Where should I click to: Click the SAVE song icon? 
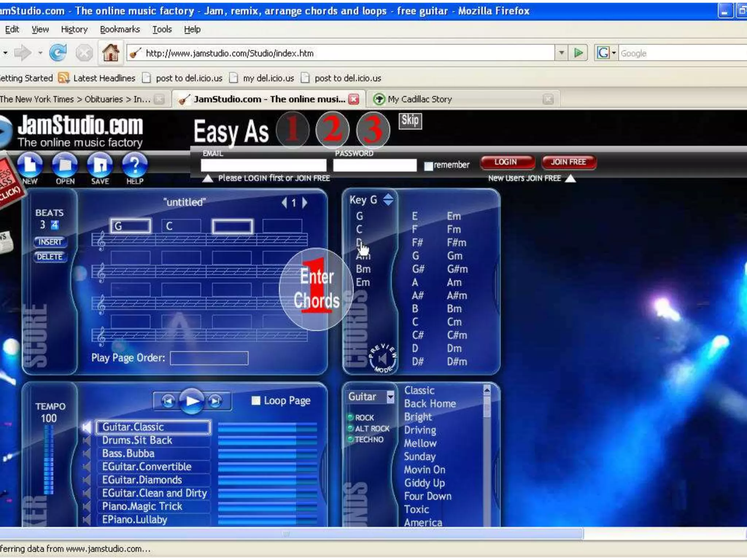(x=100, y=165)
